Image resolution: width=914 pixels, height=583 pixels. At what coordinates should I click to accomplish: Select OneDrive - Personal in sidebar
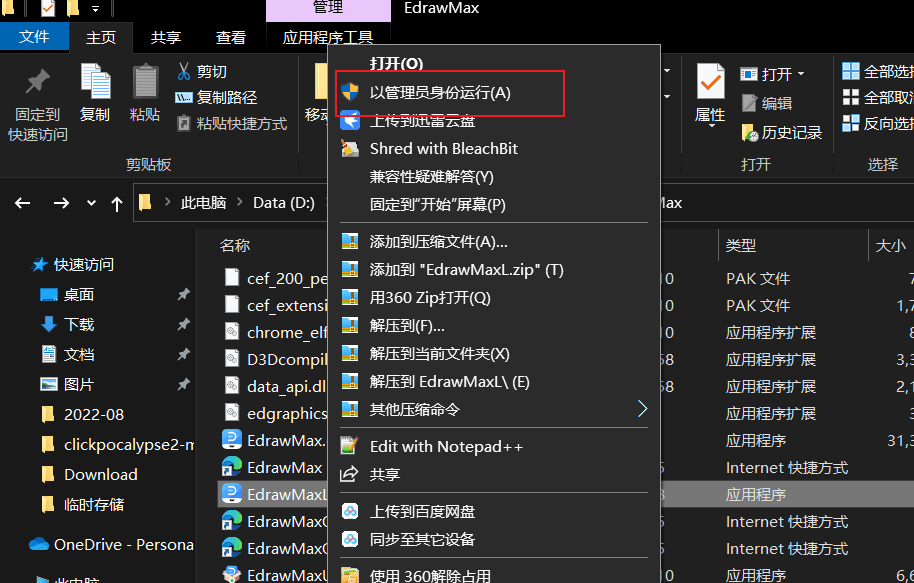click(112, 545)
